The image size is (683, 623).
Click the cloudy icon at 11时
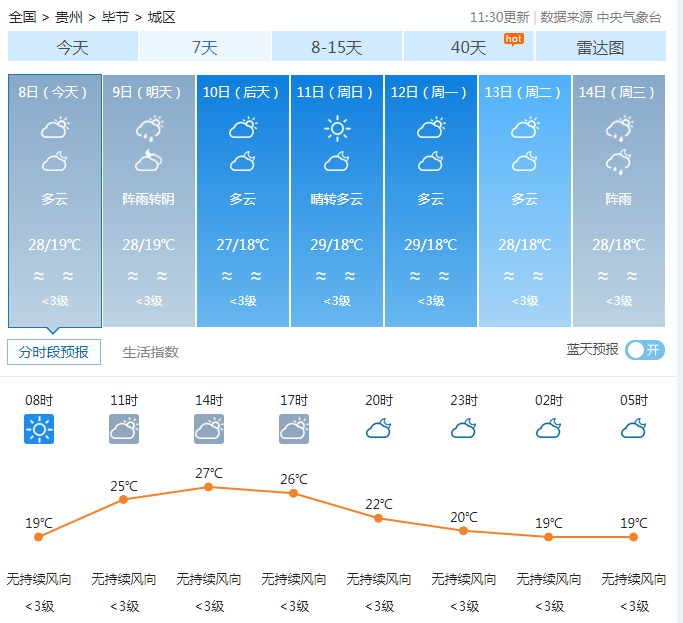click(124, 429)
